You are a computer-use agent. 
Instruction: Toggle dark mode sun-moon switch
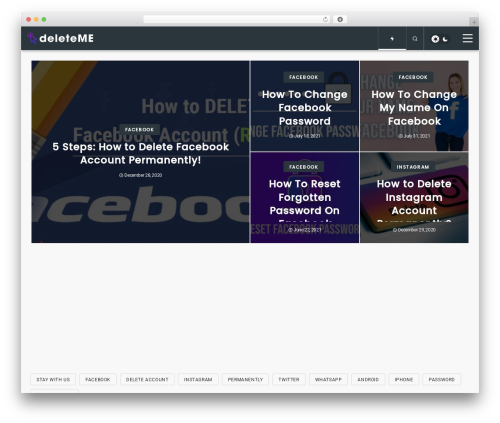pyautogui.click(x=440, y=39)
